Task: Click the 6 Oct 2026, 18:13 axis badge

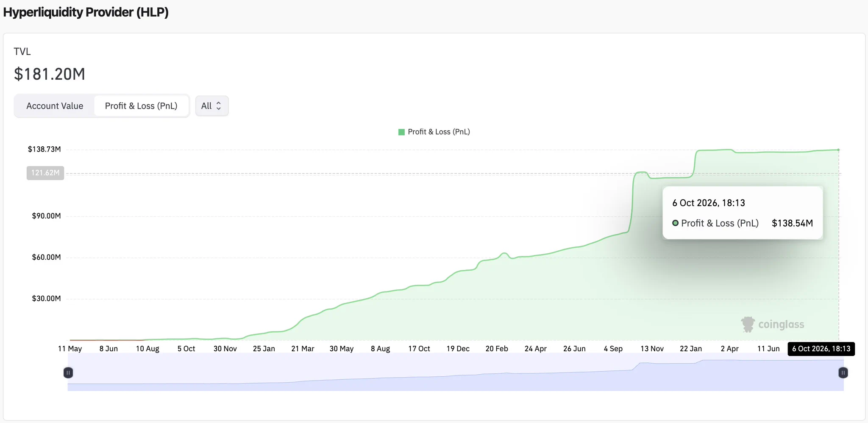Action: pyautogui.click(x=821, y=349)
